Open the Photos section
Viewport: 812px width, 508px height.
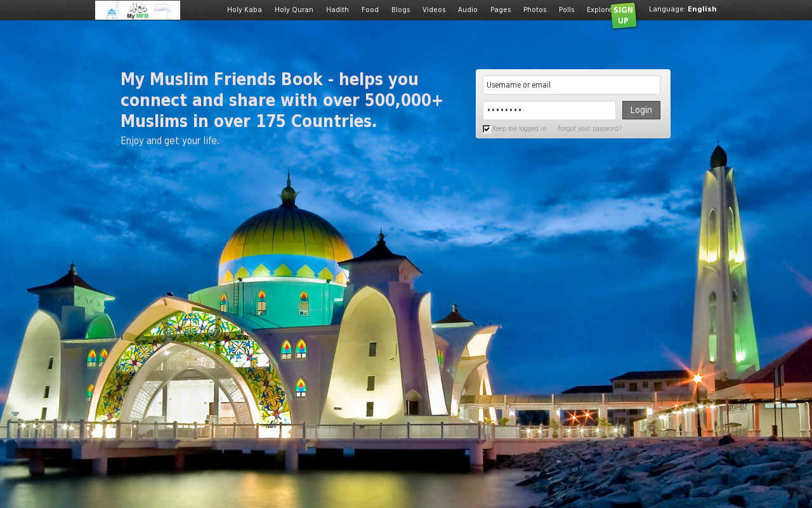pyautogui.click(x=535, y=10)
